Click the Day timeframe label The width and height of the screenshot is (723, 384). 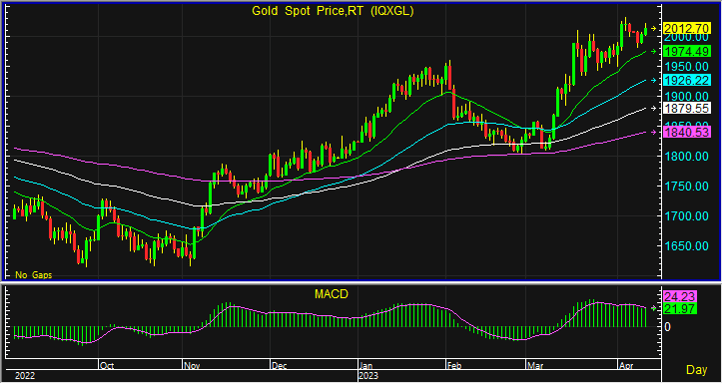click(x=697, y=370)
